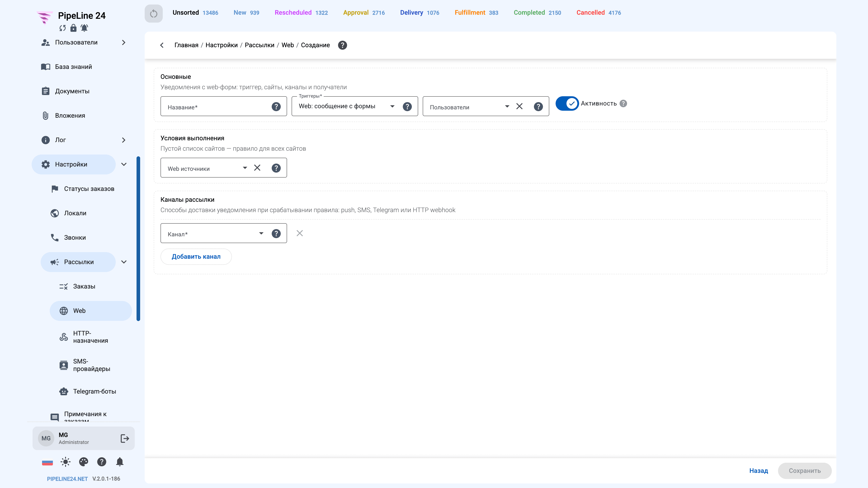Toggle light theme with the sun icon

[x=65, y=462]
